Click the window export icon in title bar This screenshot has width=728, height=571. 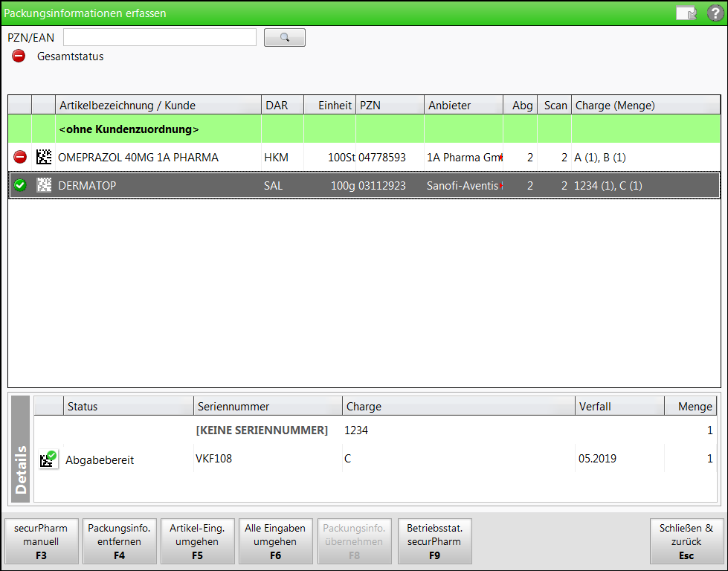coord(686,13)
